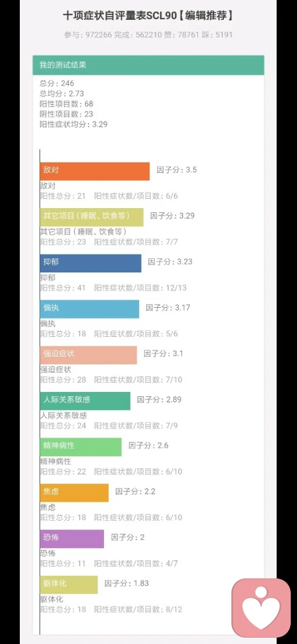Tap 因子分: 3.23 next to 抑郁

tap(170, 261)
